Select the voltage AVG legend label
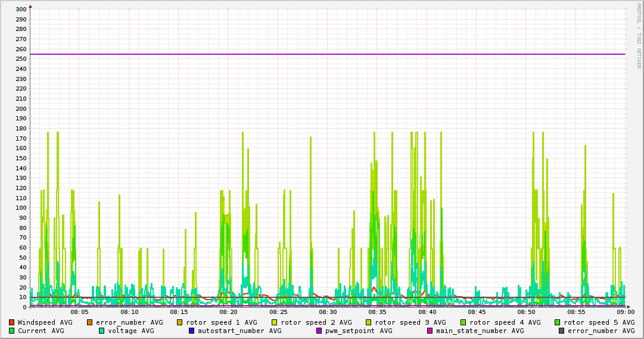This screenshot has height=339, width=644. tap(131, 331)
